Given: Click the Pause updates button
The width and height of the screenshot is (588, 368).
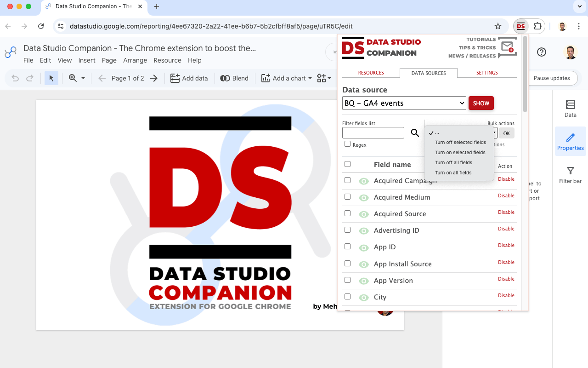Looking at the screenshot, I should point(552,78).
